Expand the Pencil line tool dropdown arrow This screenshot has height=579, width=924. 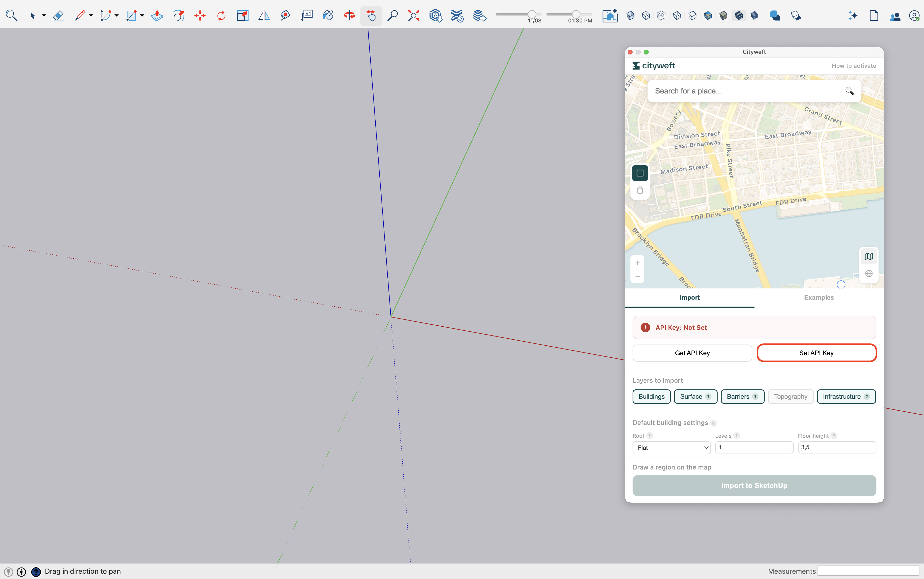click(91, 16)
